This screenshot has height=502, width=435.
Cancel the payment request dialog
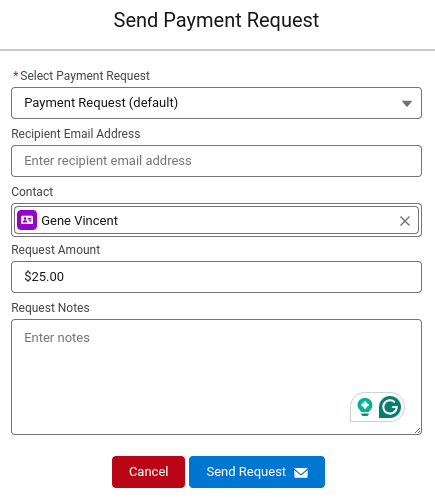tap(148, 472)
